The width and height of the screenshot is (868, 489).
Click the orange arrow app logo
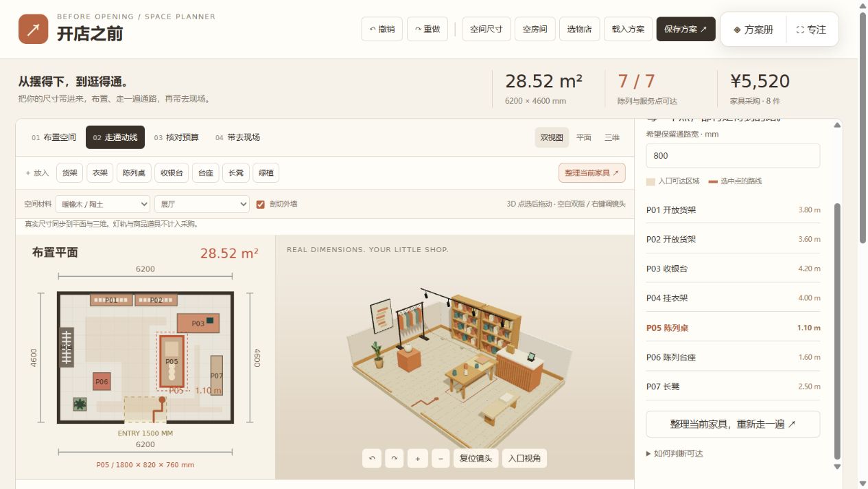(33, 29)
